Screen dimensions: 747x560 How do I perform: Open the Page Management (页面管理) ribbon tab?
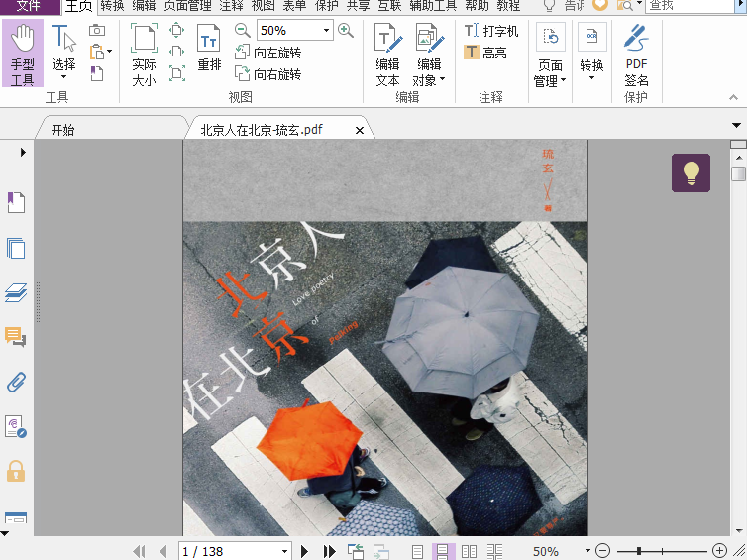[187, 6]
